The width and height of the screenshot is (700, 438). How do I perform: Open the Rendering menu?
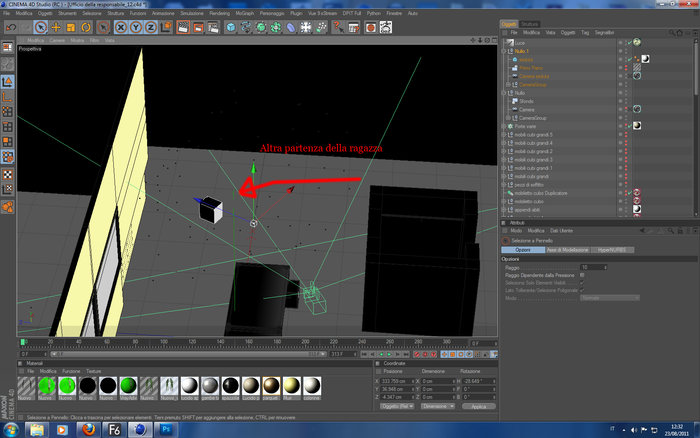pyautogui.click(x=219, y=13)
